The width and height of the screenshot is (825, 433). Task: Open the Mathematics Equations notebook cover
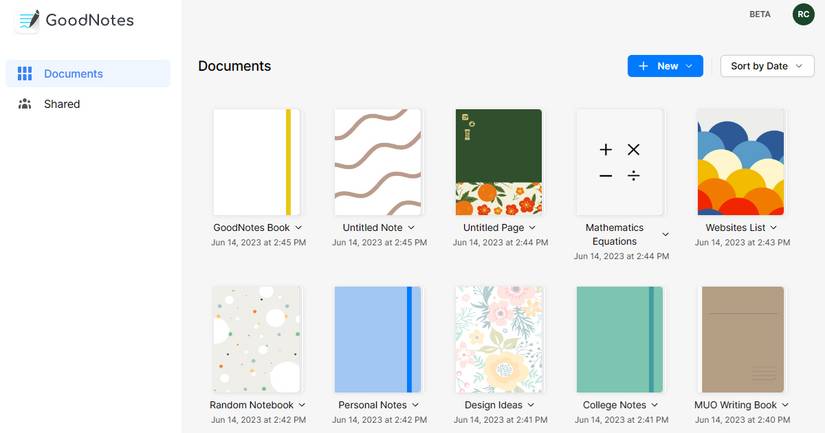coord(620,162)
